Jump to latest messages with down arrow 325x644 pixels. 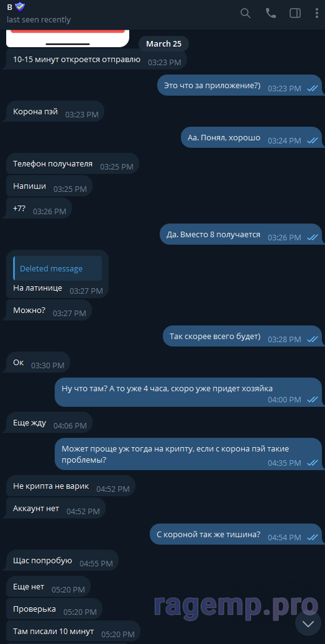point(308,624)
